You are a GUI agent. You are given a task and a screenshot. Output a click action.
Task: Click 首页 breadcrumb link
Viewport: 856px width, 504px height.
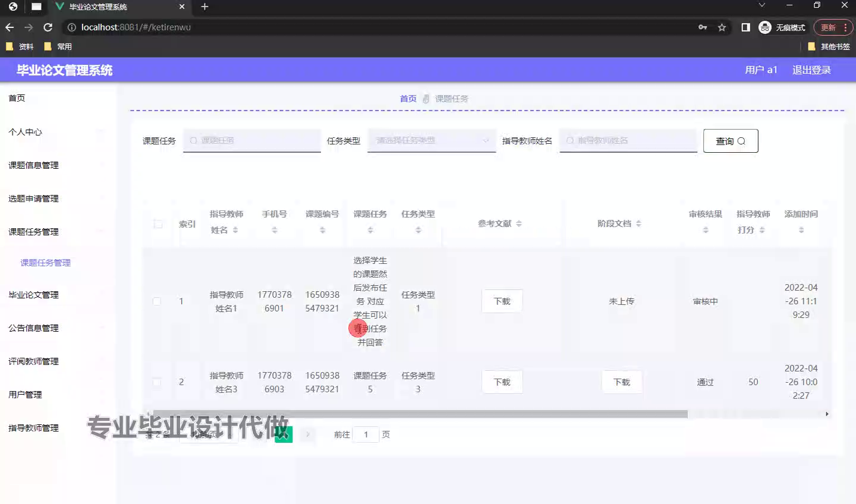pyautogui.click(x=408, y=99)
